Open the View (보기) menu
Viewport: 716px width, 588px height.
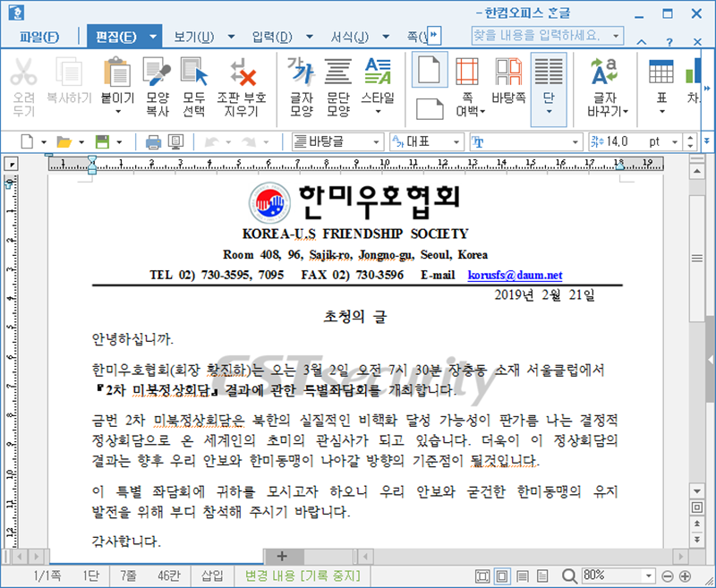click(194, 37)
